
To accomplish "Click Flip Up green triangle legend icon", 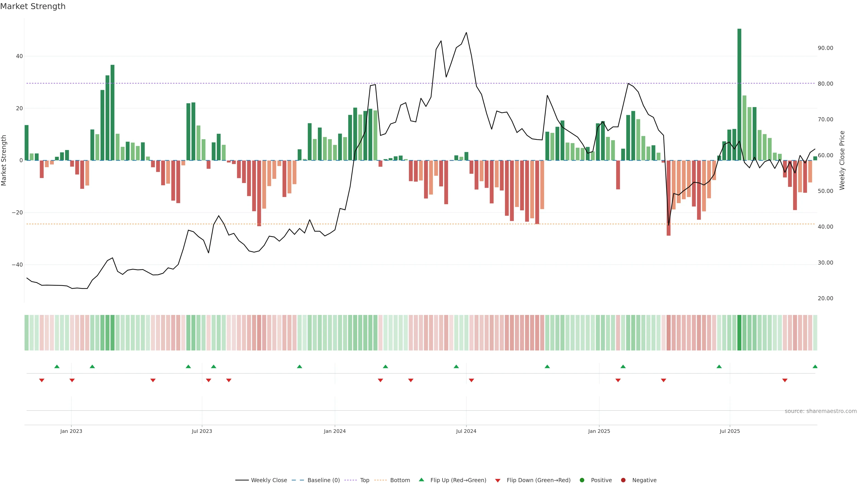I will pos(421,480).
